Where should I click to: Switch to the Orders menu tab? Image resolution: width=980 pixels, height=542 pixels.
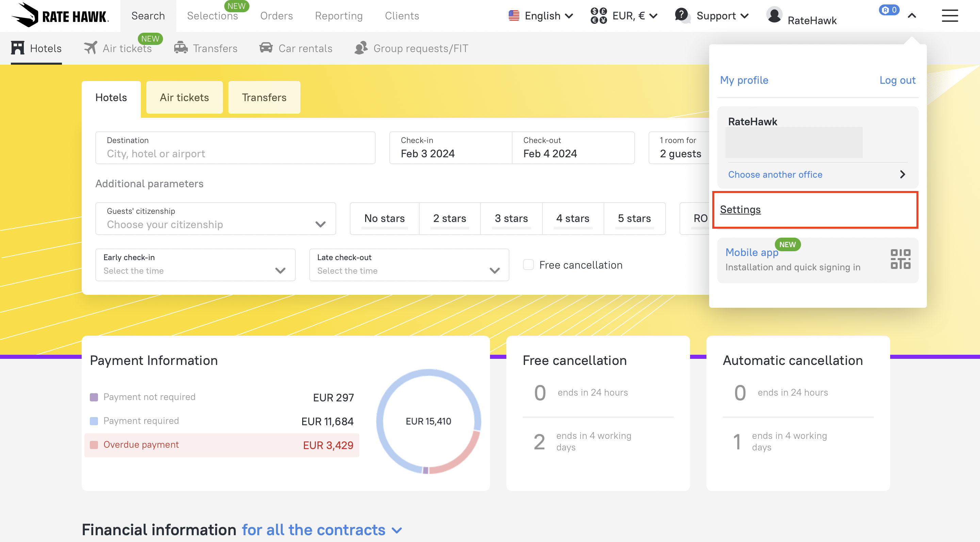[276, 16]
